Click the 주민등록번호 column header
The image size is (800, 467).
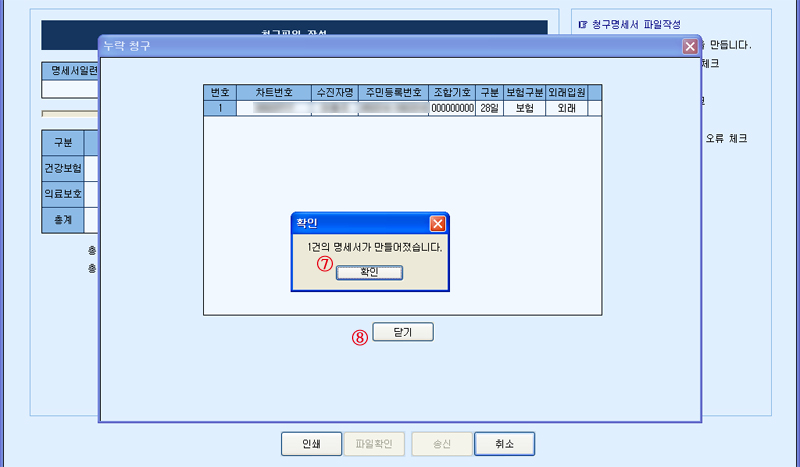tap(392, 92)
